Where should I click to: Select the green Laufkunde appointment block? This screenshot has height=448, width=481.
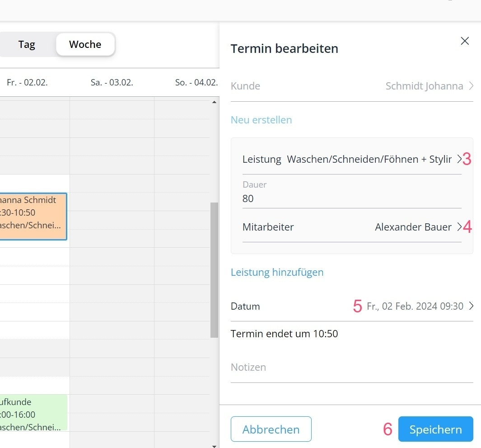[33, 413]
